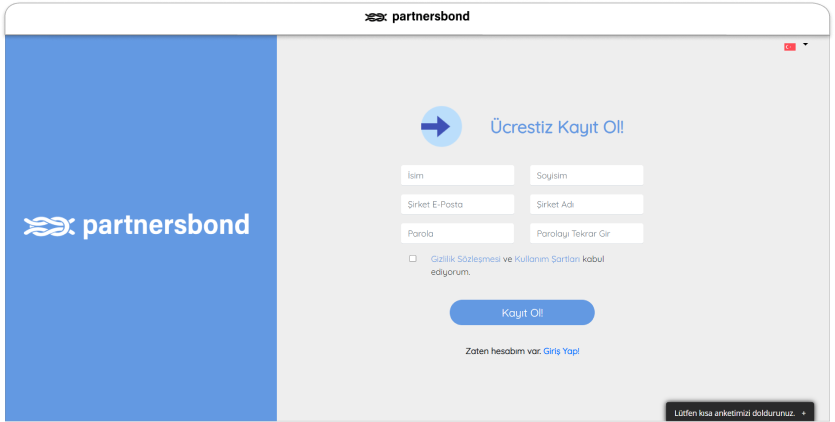Image resolution: width=835 pixels, height=422 pixels.
Task: Focus the Soyisim input field
Action: (586, 175)
